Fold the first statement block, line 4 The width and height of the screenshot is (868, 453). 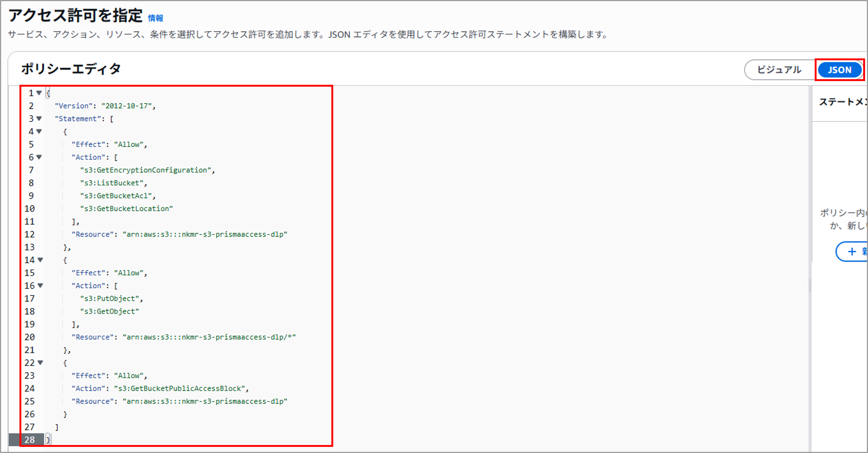tap(39, 131)
